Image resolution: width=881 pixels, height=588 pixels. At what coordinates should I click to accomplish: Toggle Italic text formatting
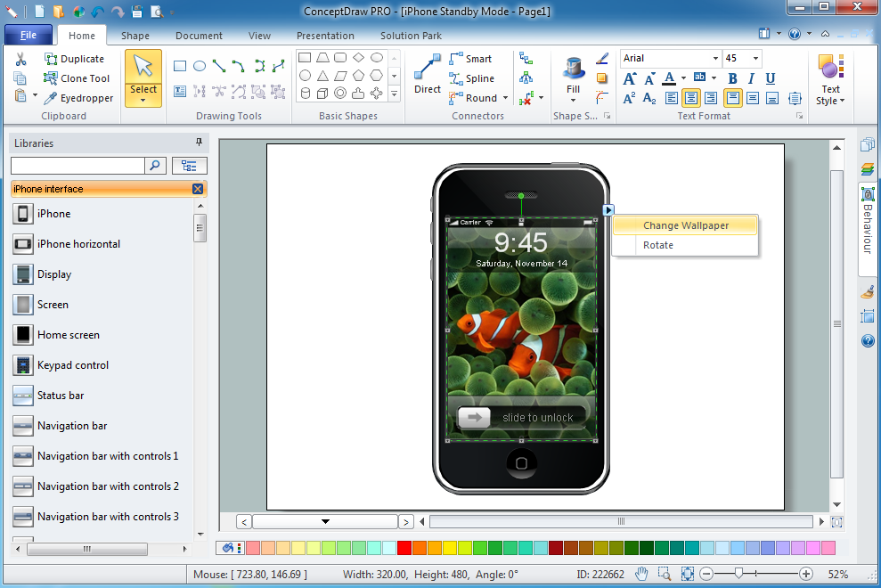point(753,78)
